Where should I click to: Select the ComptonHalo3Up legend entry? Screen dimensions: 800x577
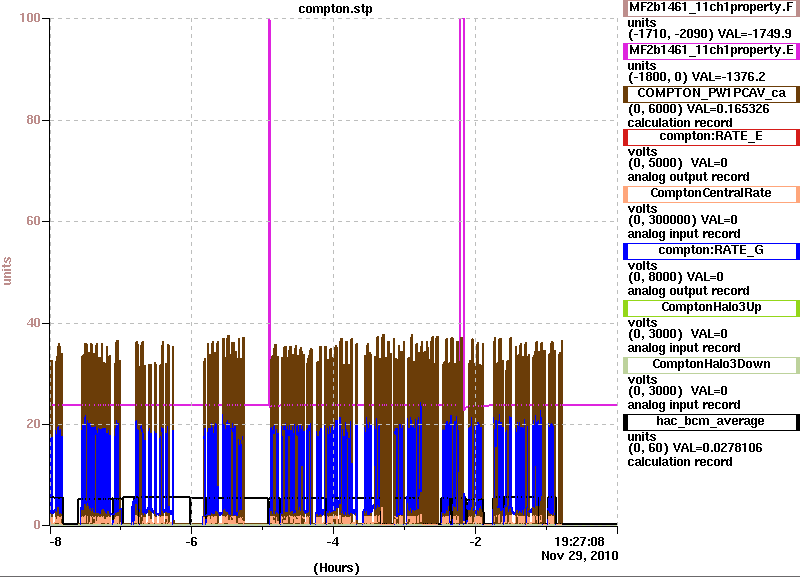pyautogui.click(x=711, y=308)
